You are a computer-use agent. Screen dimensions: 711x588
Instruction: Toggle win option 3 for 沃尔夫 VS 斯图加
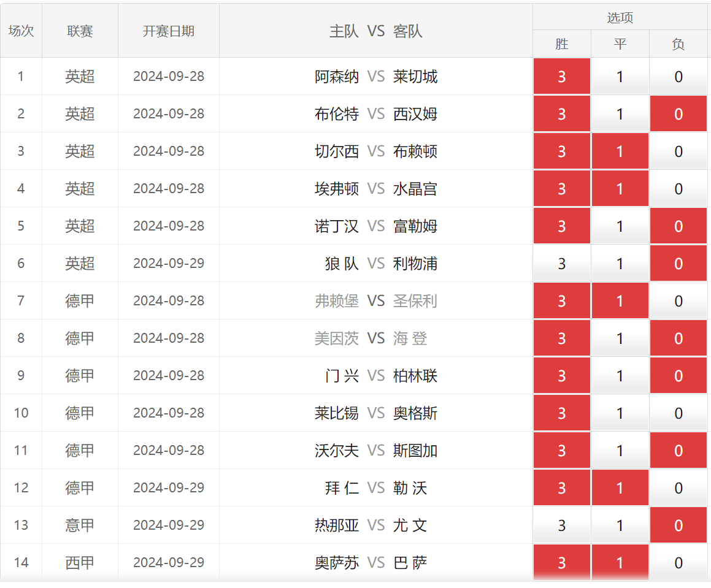[562, 450]
